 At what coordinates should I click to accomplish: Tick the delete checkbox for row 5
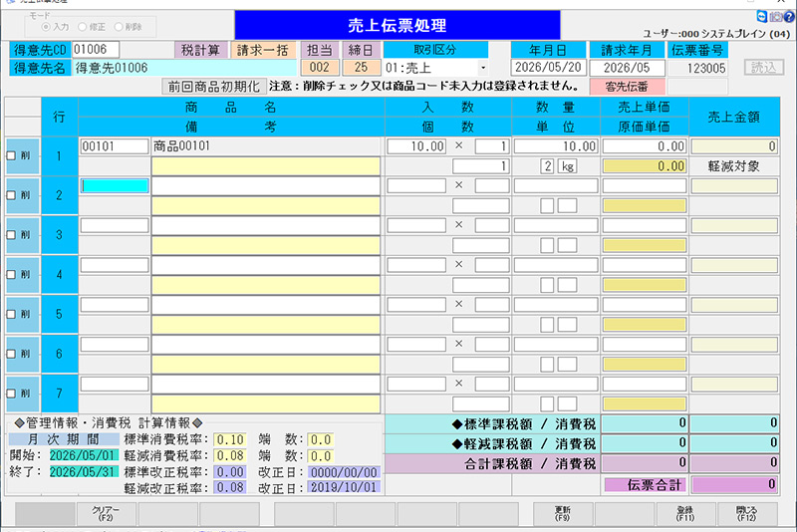(x=11, y=314)
